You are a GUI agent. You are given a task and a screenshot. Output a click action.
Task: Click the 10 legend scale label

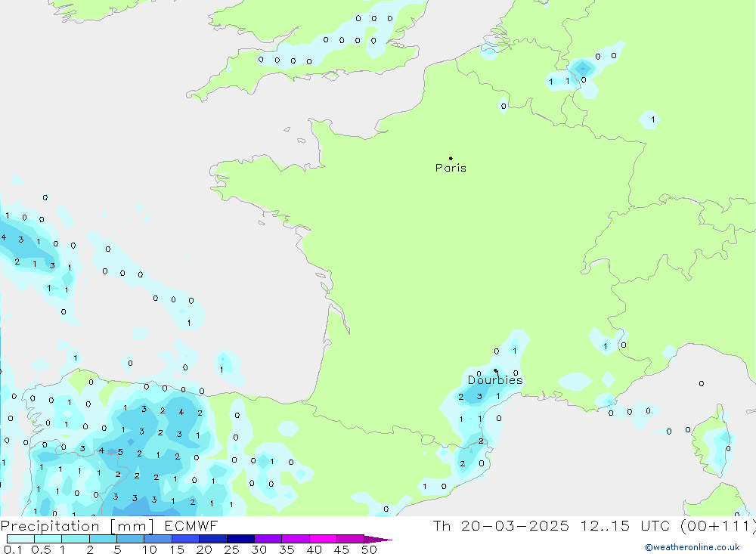[x=150, y=549]
